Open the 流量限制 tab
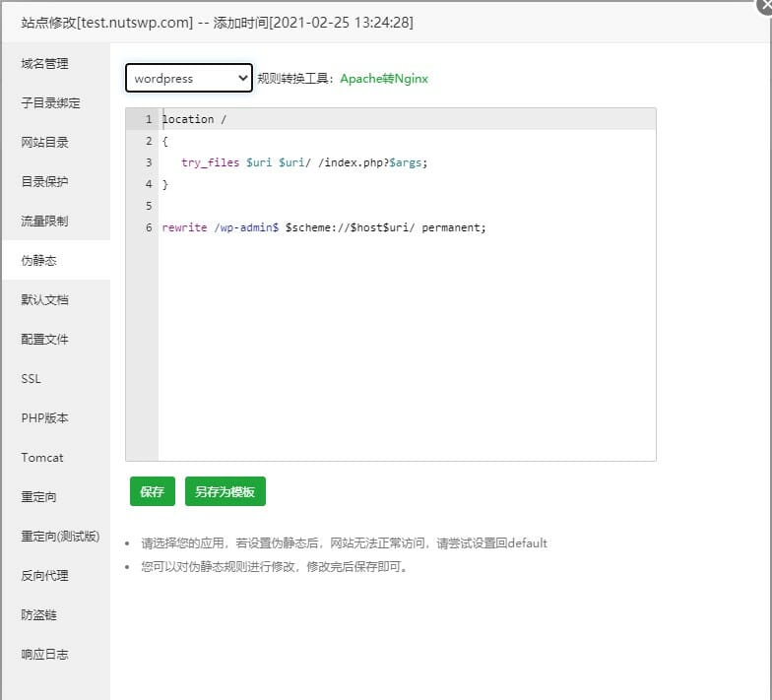The width and height of the screenshot is (772, 700). point(56,221)
